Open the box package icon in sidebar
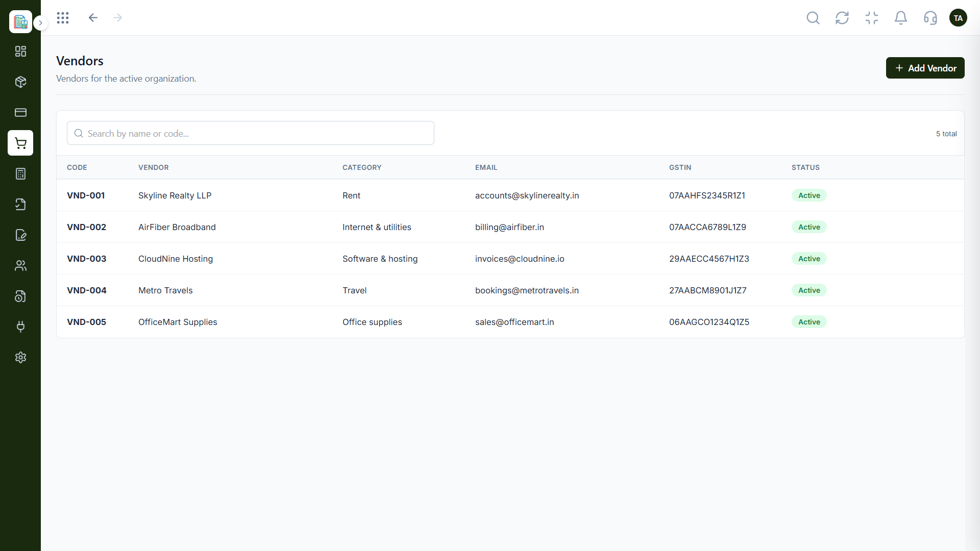The width and height of the screenshot is (980, 551). (x=20, y=82)
